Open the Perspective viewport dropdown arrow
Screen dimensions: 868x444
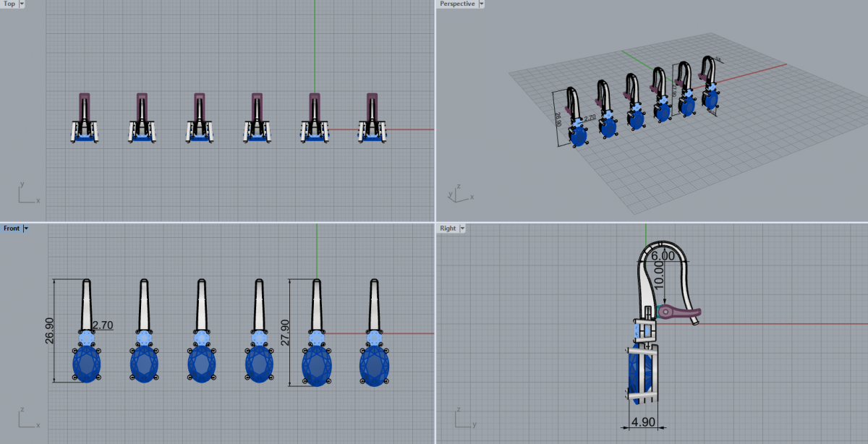click(x=482, y=4)
